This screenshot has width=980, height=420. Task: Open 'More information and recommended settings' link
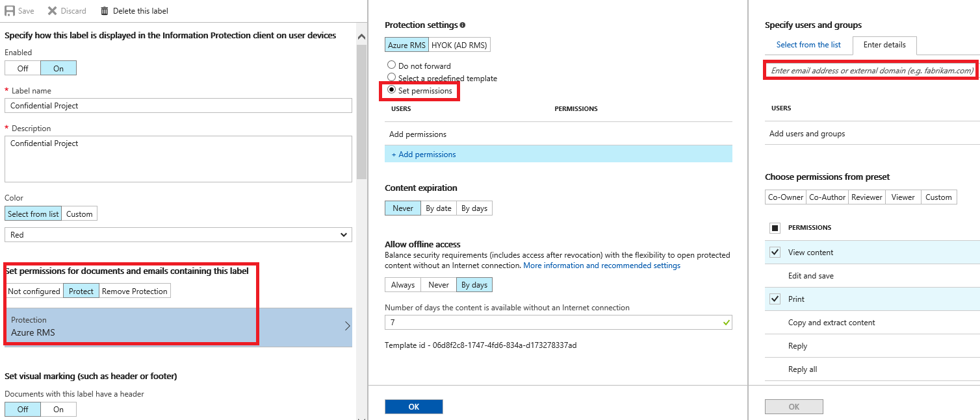click(x=602, y=266)
